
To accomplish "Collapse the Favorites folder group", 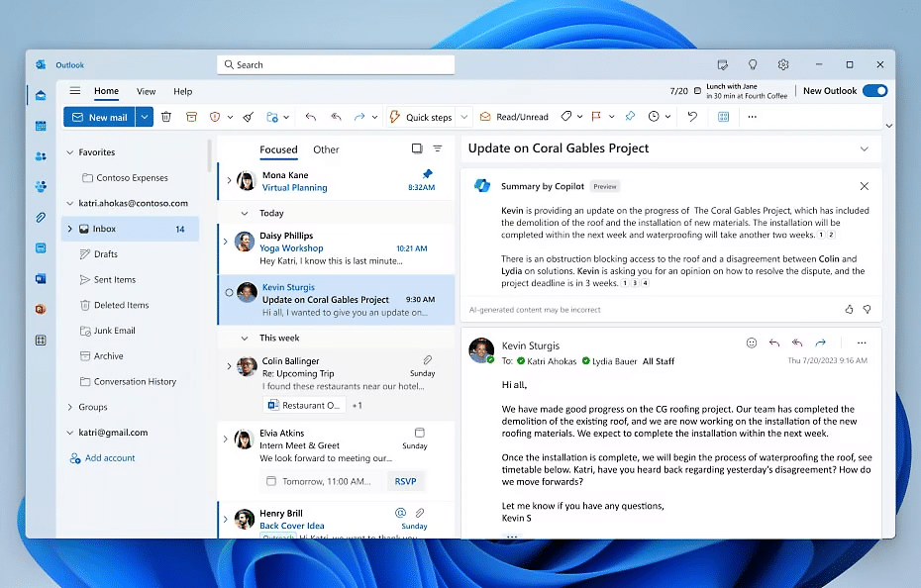I will (69, 152).
